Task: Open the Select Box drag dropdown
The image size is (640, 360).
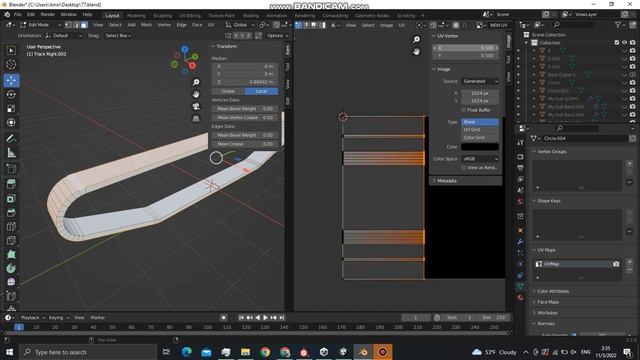Action: [118, 36]
